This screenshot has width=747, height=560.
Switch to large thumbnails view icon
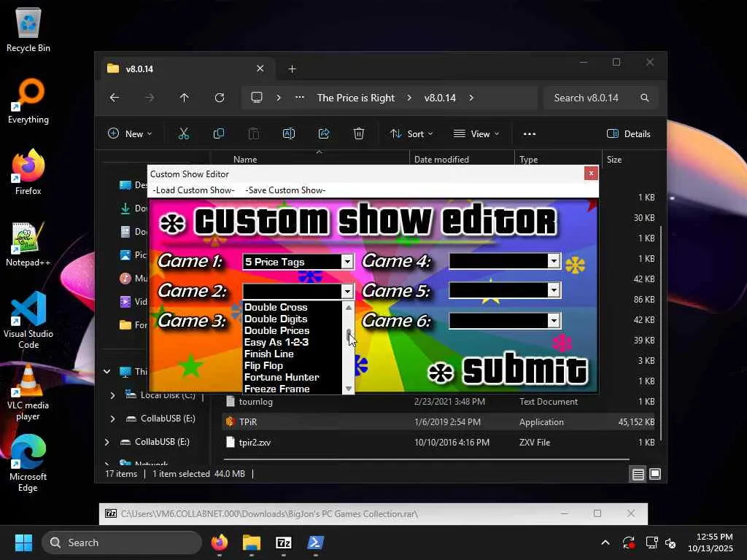tap(655, 474)
